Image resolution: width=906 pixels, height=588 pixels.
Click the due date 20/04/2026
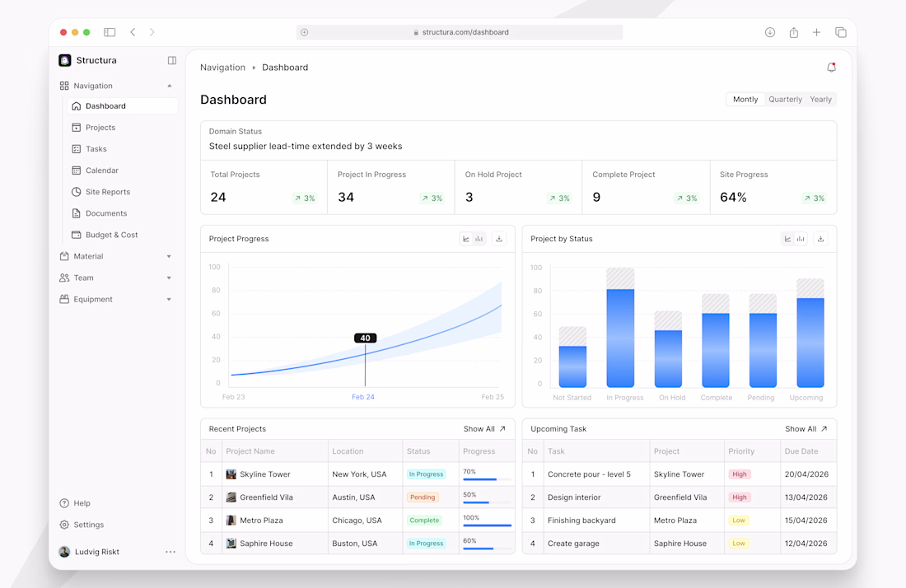tap(806, 474)
